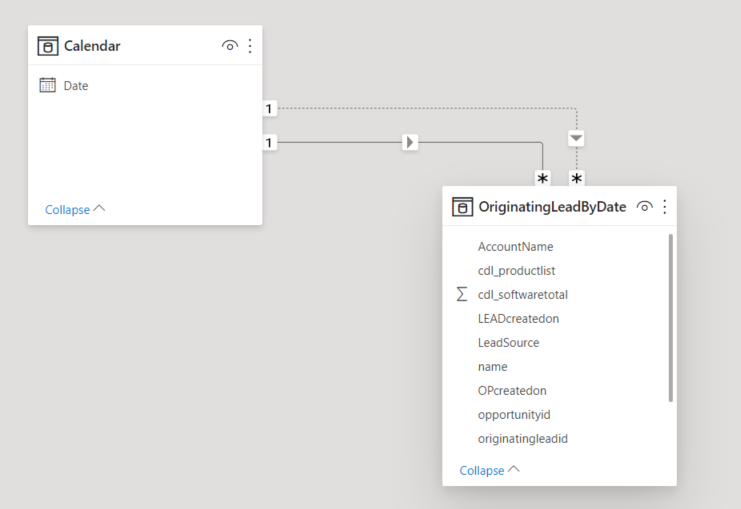Click the Date field calendar icon

click(x=48, y=86)
